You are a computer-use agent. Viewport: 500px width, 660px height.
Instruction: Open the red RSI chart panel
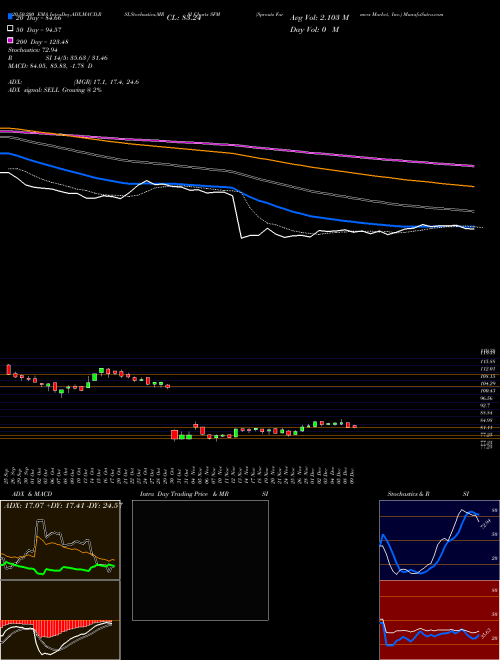tap(439, 620)
